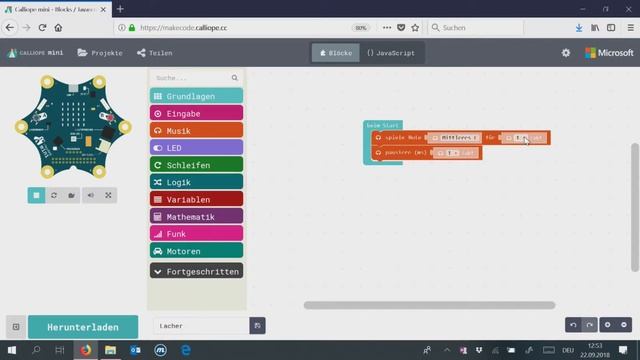
Task: Select the beim Start block
Action: [382, 125]
